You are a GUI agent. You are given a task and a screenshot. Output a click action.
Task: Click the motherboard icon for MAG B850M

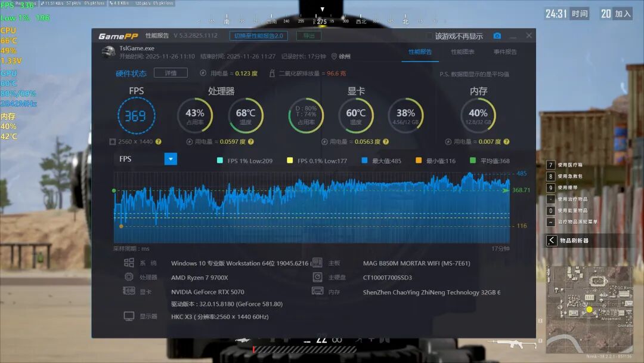click(x=317, y=262)
